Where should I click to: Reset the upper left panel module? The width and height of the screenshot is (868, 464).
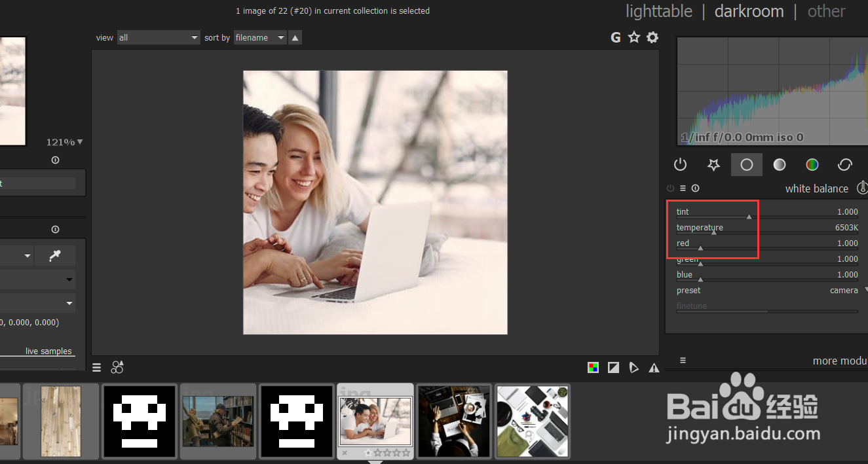(55, 160)
